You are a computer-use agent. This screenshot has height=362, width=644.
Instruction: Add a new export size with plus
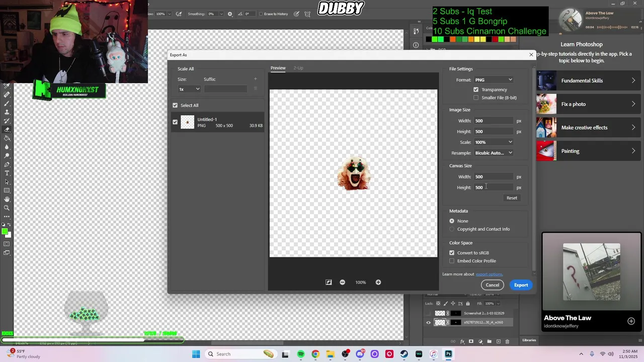tap(255, 79)
